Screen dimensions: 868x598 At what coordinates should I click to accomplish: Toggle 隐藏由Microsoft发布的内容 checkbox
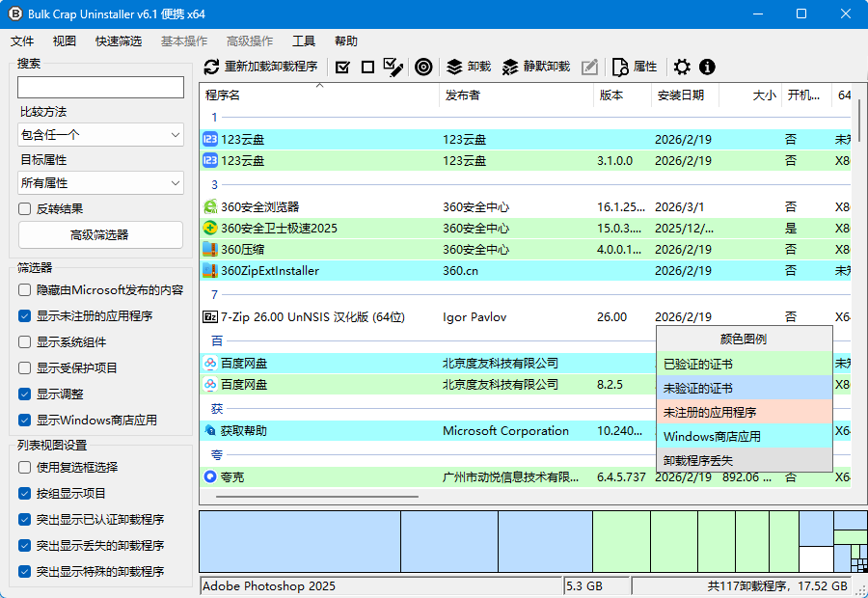25,289
